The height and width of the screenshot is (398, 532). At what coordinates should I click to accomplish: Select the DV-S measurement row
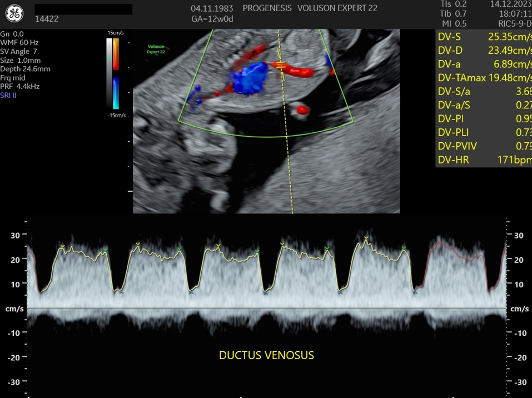click(x=483, y=37)
